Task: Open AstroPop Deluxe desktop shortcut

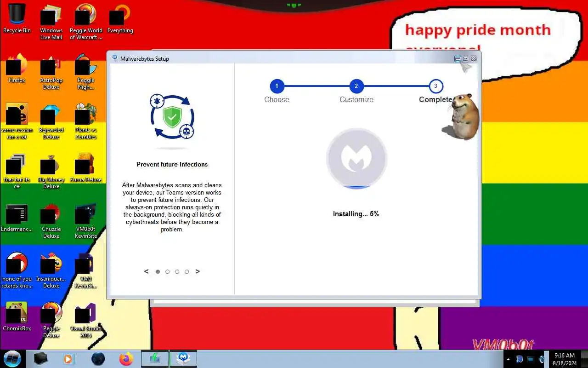Action: tap(51, 72)
